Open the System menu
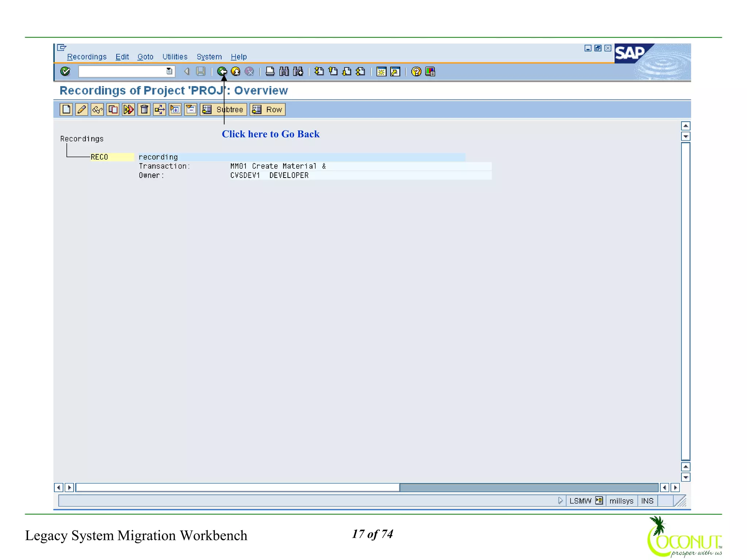Image resolution: width=747 pixels, height=560 pixels. (209, 57)
